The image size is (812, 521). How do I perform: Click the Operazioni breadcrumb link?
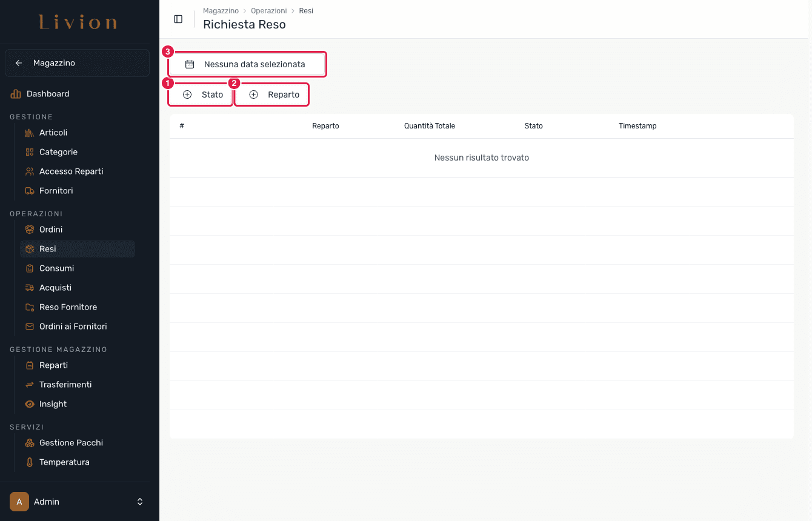268,11
